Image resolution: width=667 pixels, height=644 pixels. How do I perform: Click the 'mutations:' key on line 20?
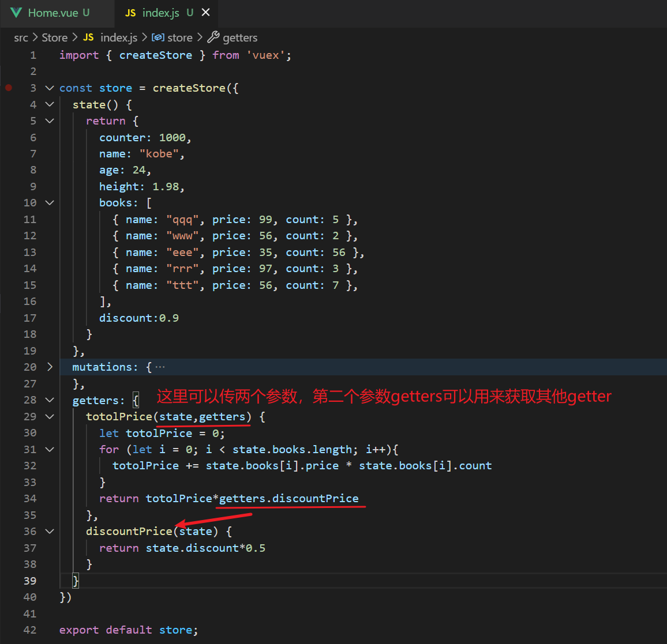[105, 367]
